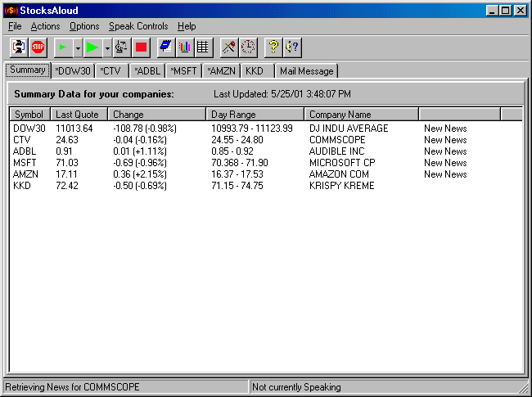The height and width of the screenshot is (397, 532).
Task: Switch to the KKD tab
Action: click(x=256, y=71)
